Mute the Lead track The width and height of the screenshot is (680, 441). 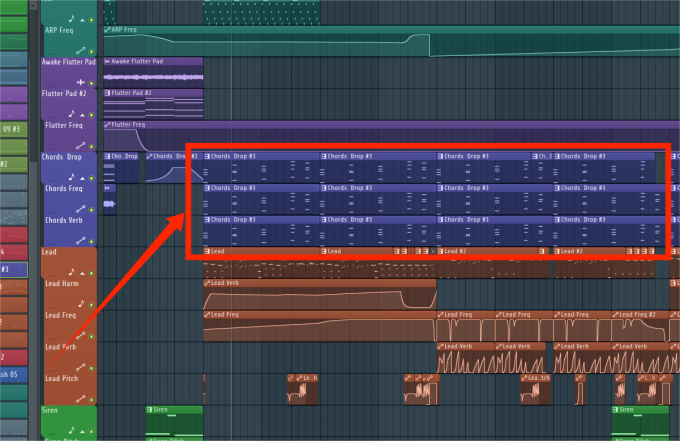[92, 273]
